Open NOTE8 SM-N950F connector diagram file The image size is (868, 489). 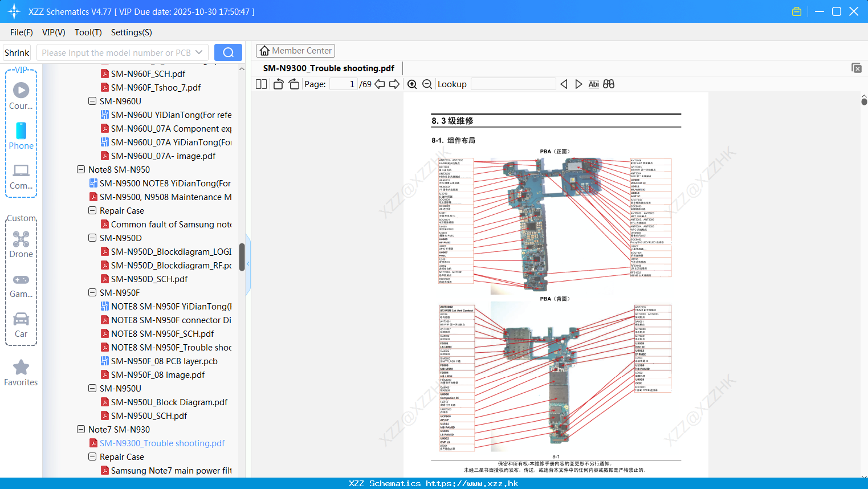166,320
